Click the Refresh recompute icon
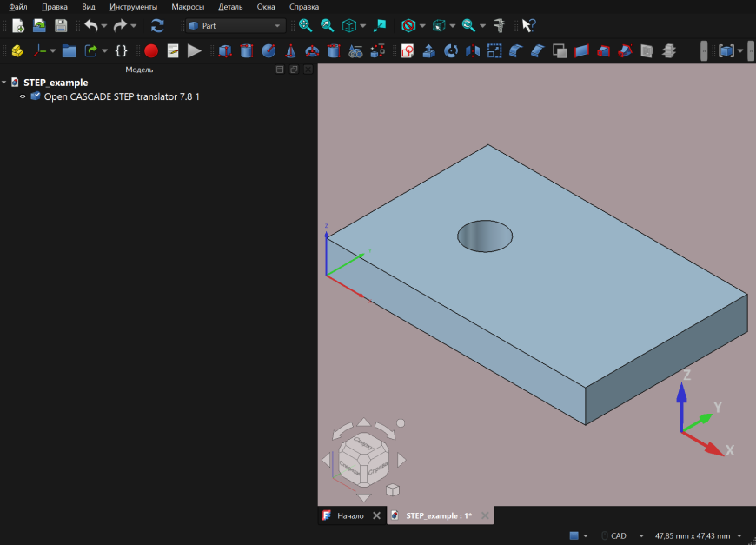Viewport: 756px width, 545px height. tap(157, 25)
